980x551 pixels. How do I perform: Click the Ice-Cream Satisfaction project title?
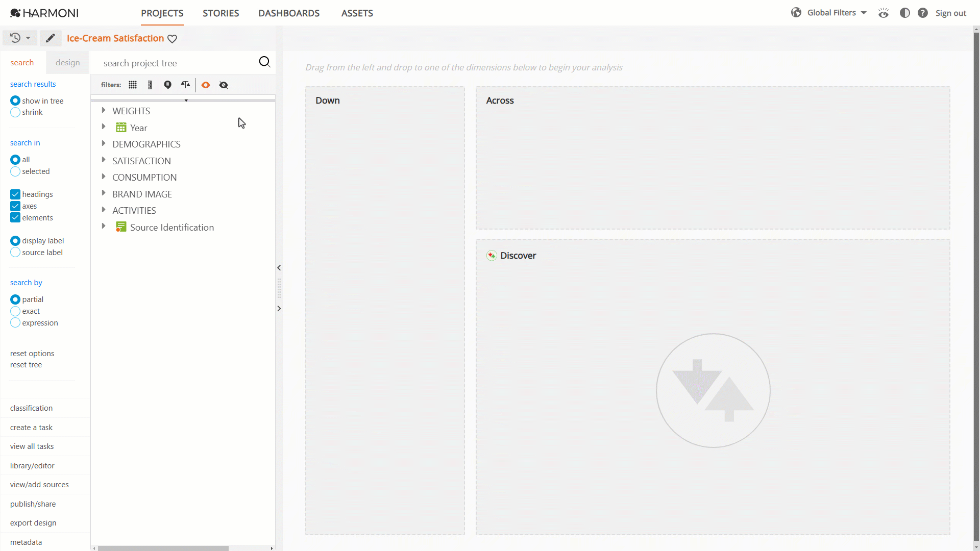(115, 38)
